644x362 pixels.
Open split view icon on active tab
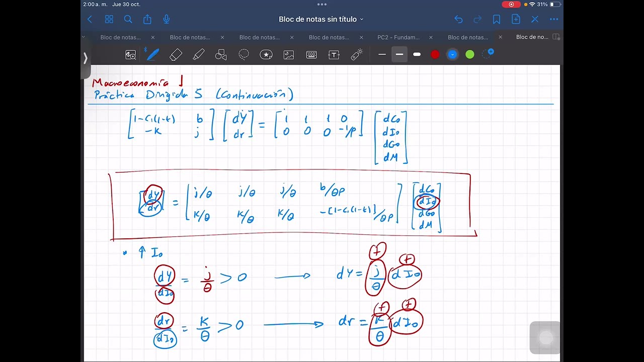coord(556,37)
